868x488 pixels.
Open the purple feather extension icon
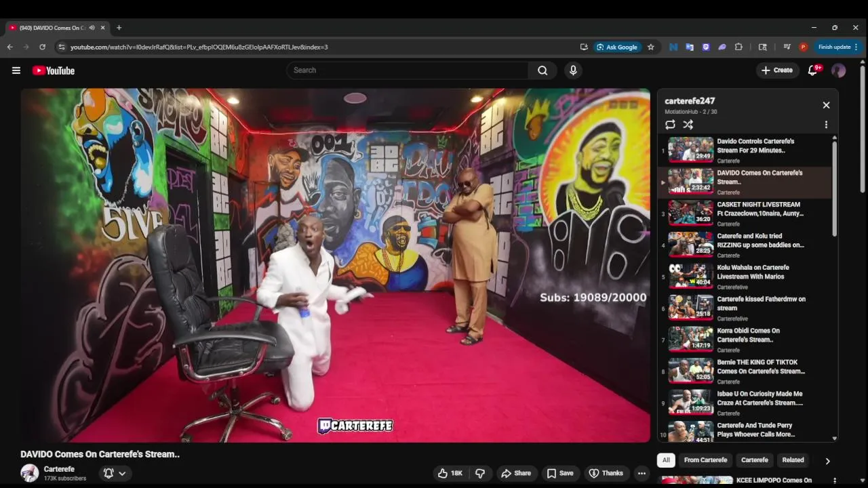click(x=722, y=47)
